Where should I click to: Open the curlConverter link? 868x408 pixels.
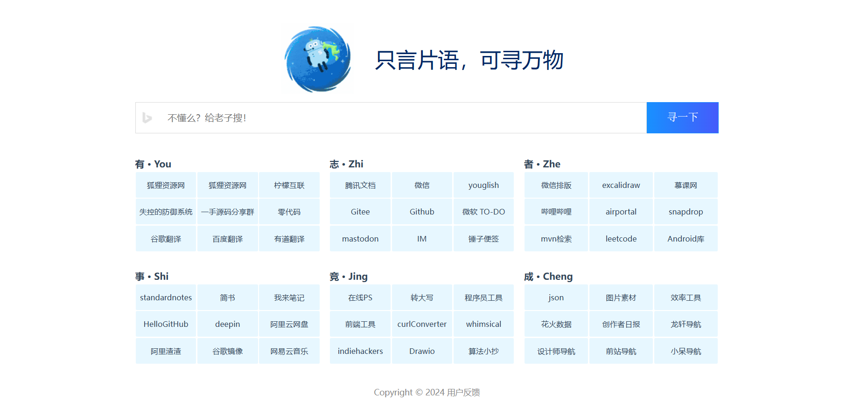coord(422,324)
